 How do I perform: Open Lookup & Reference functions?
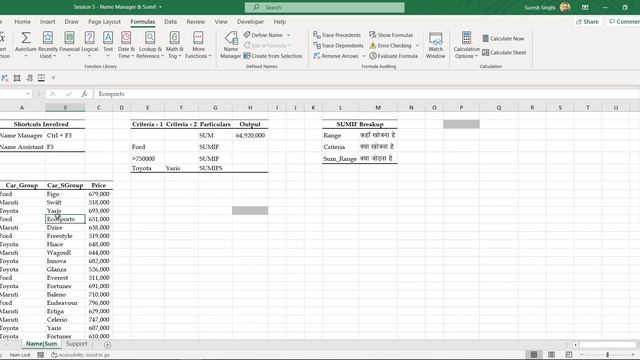coord(150,46)
